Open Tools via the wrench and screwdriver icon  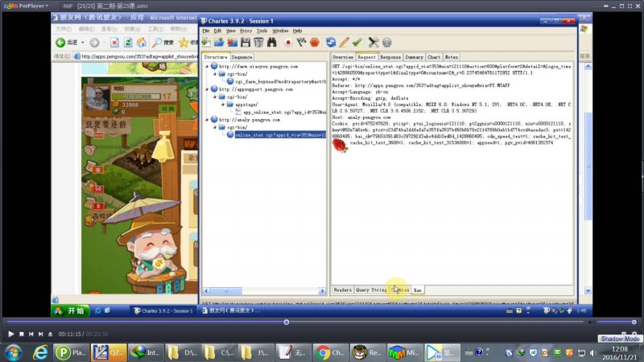coord(374,43)
